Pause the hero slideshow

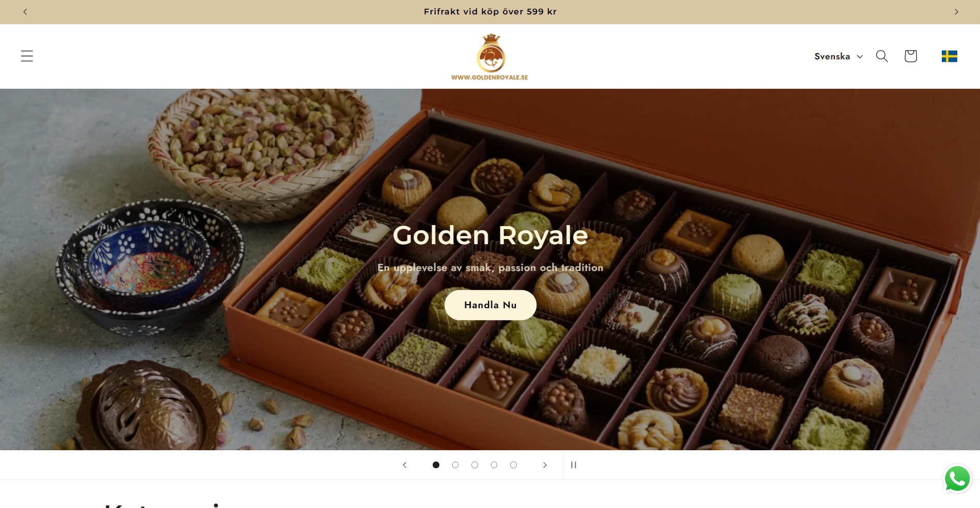pyautogui.click(x=573, y=465)
